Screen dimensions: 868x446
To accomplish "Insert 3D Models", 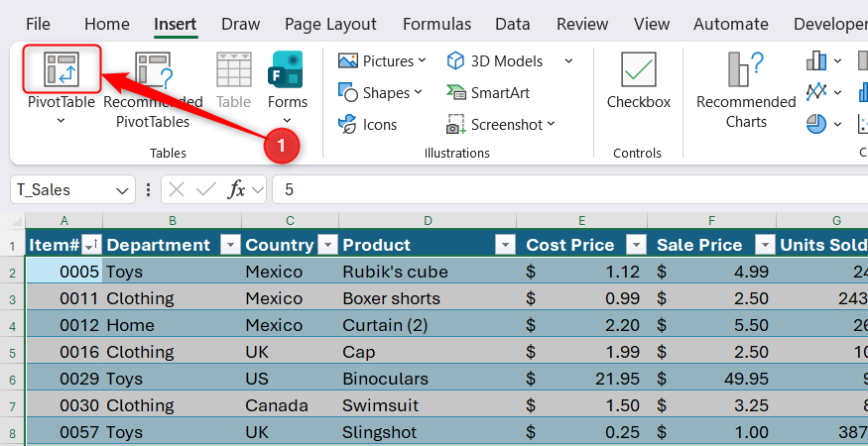I will coord(495,60).
